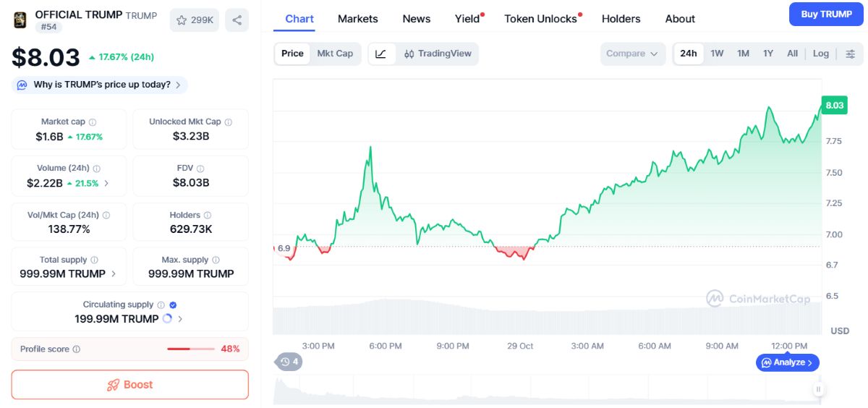The height and width of the screenshot is (408, 868).
Task: Click the Profile score progress bar
Action: pyautogui.click(x=191, y=349)
